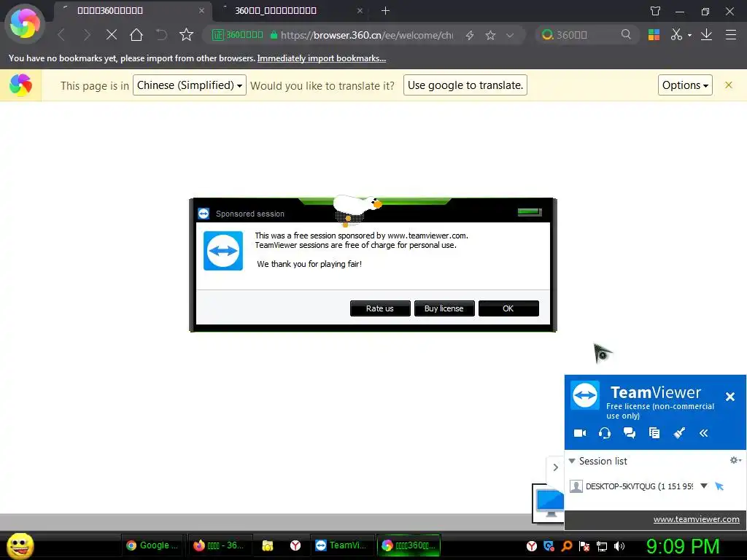747x560 pixels.
Task: Click Use google to translate button
Action: coord(465,85)
